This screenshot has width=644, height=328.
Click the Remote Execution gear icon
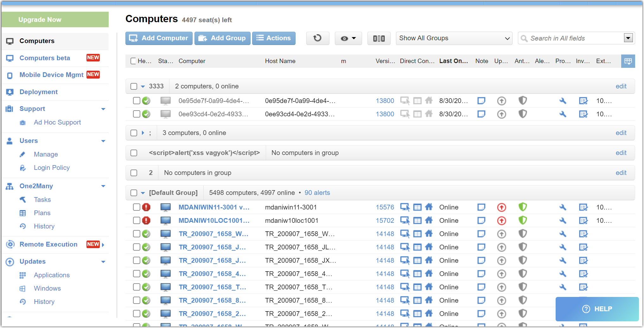point(10,244)
